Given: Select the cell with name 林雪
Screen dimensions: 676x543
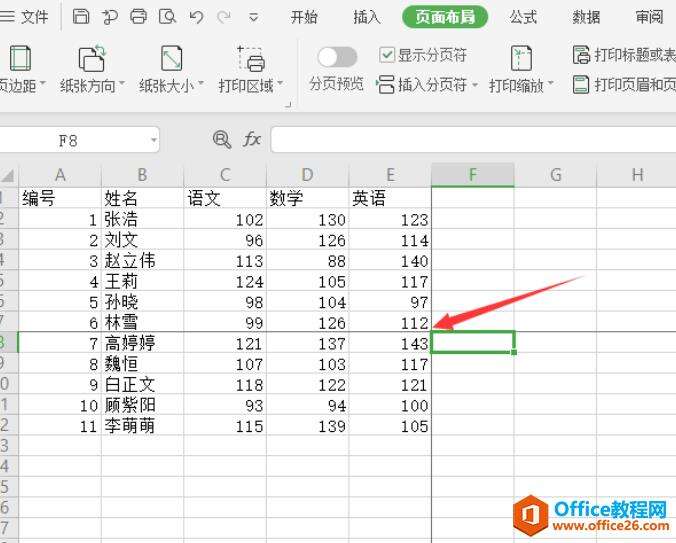Looking at the screenshot, I should (142, 322).
